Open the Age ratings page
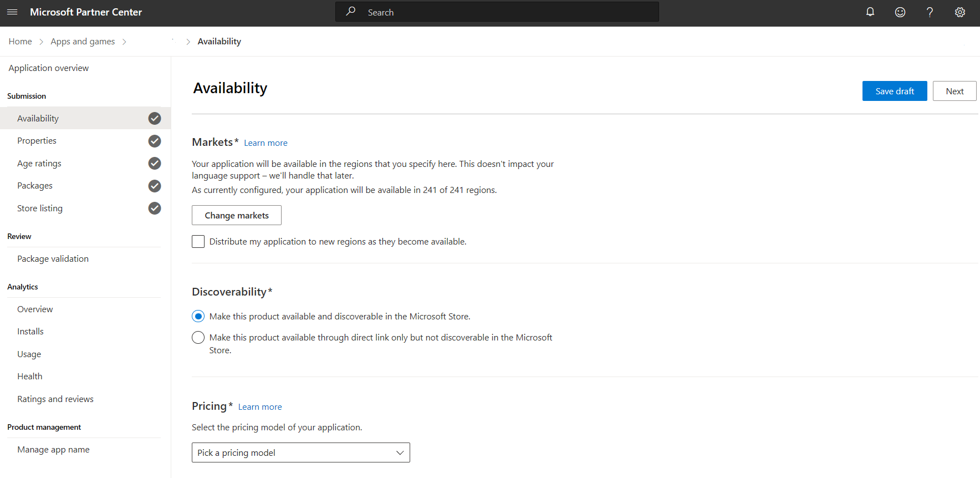This screenshot has width=980, height=478. click(39, 164)
